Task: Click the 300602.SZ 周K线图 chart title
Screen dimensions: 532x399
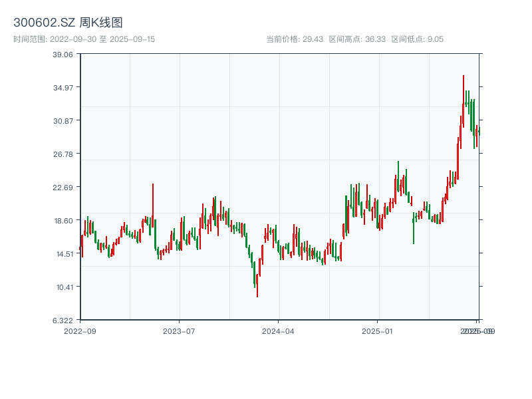Action: click(x=68, y=23)
